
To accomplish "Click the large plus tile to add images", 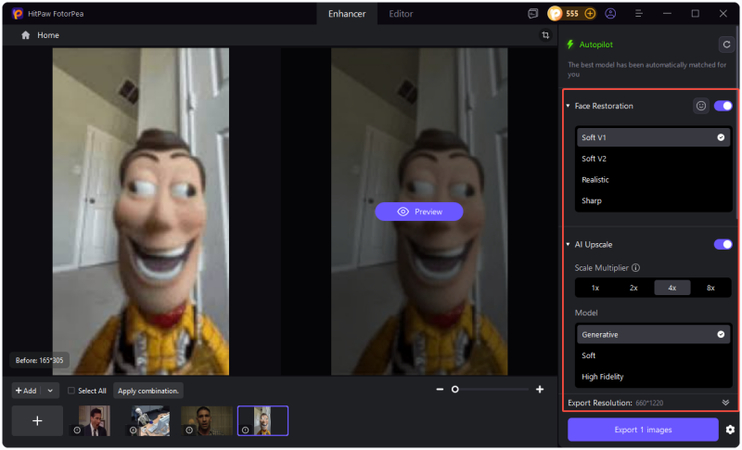I will [37, 421].
